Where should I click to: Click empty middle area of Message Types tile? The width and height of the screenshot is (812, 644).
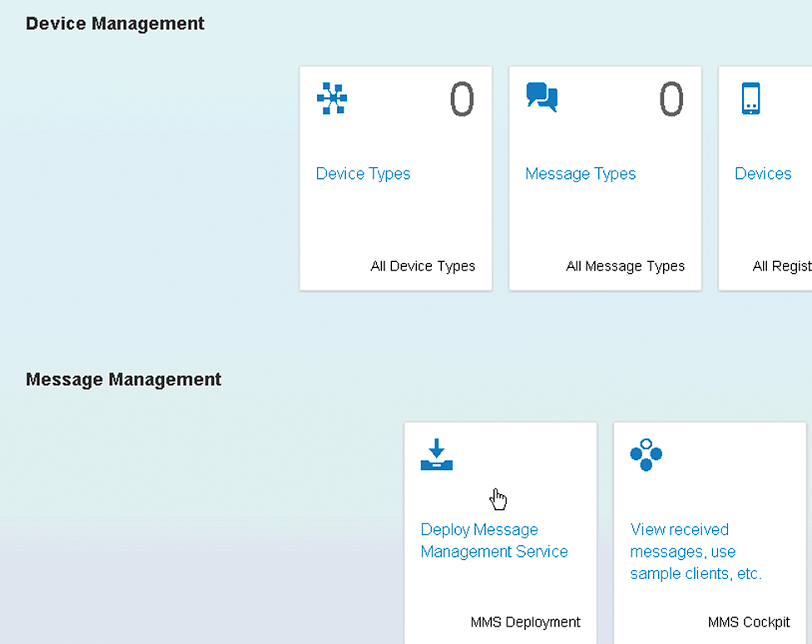pos(605,220)
